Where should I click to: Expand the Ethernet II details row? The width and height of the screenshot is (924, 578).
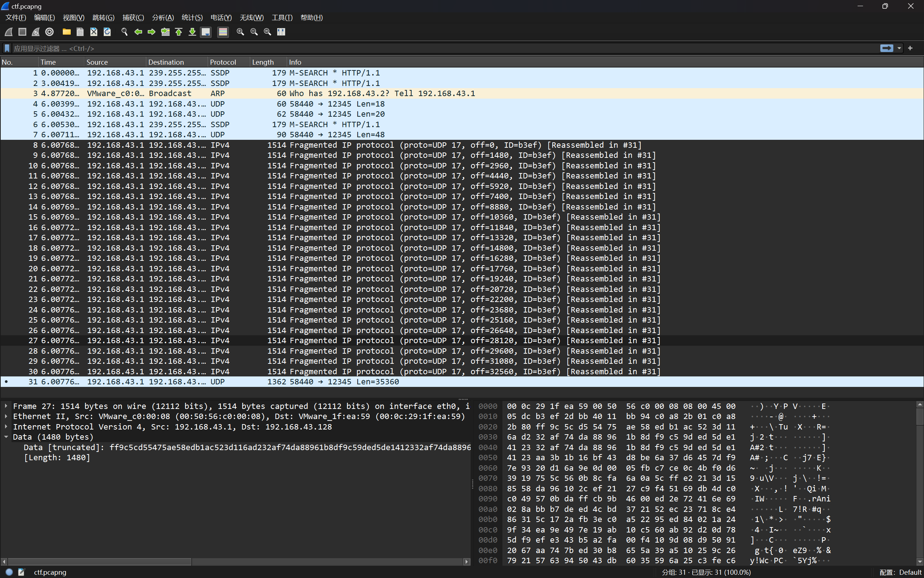(6, 416)
